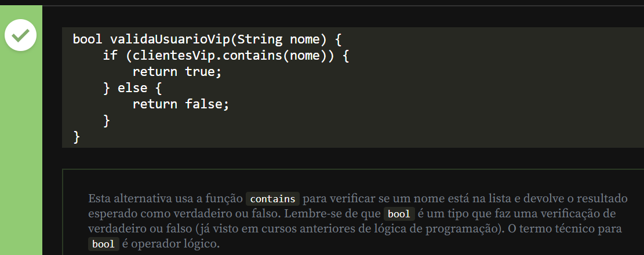Click the bool keyword starting the code
Image resolution: width=644 pixels, height=255 pixels.
(88, 39)
